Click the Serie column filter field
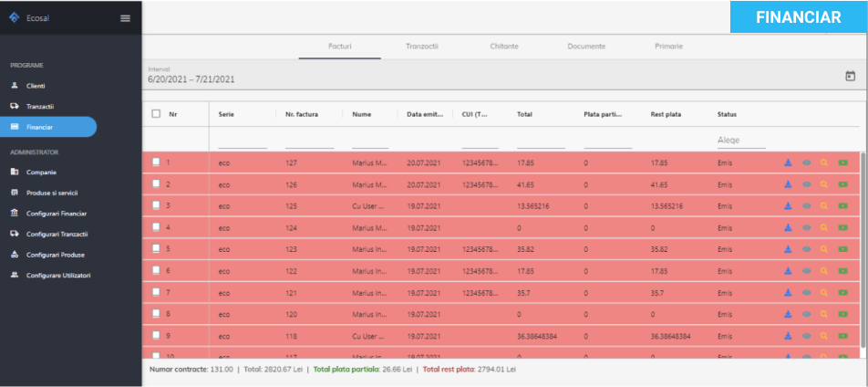 (x=243, y=141)
